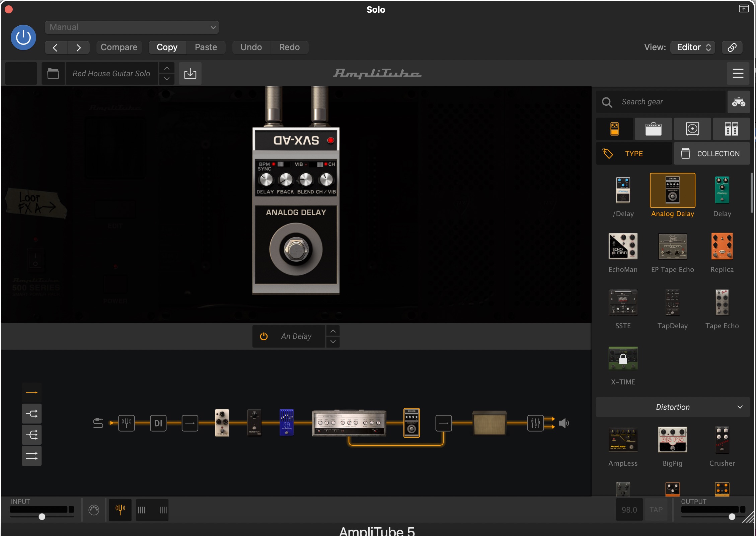Select the Replica pedal
This screenshot has height=536, width=756.
722,246
